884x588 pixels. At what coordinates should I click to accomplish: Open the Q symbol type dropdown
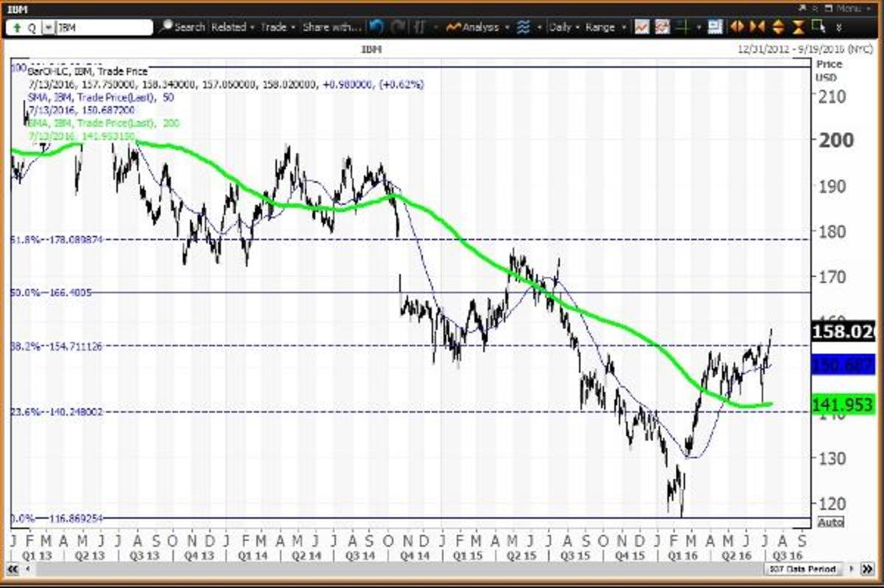49,28
